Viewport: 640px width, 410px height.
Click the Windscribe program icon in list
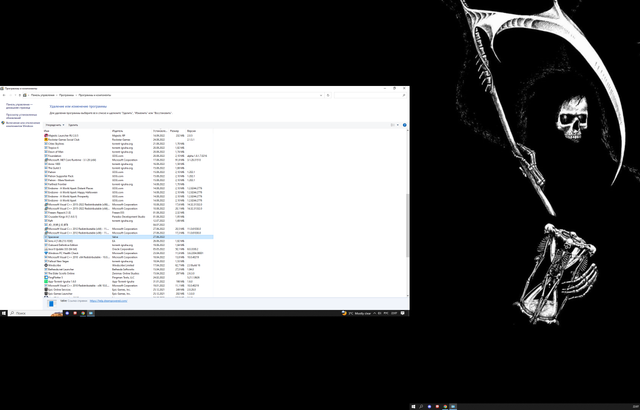click(46, 265)
